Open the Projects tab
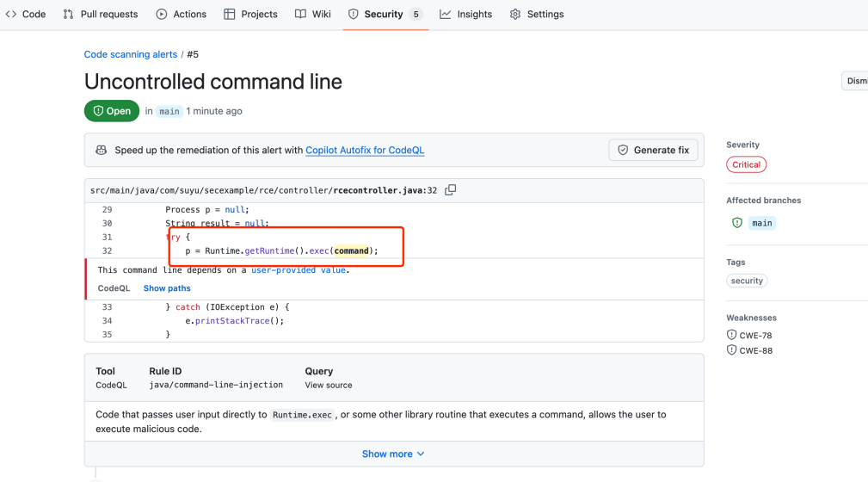 [250, 15]
